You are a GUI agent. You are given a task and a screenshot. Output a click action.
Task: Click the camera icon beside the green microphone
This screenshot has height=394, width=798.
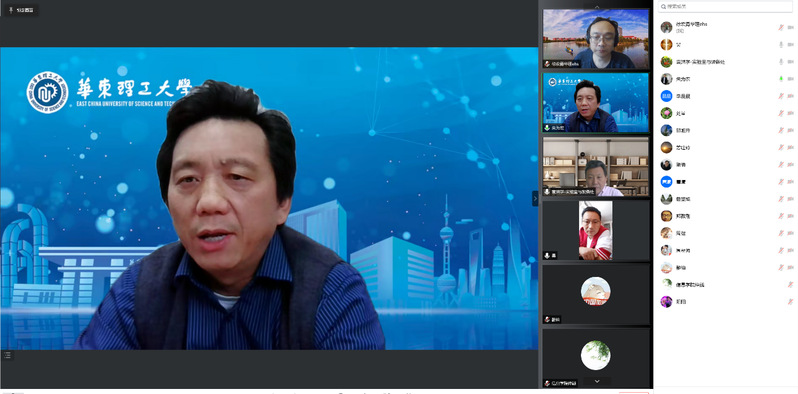[x=790, y=79]
